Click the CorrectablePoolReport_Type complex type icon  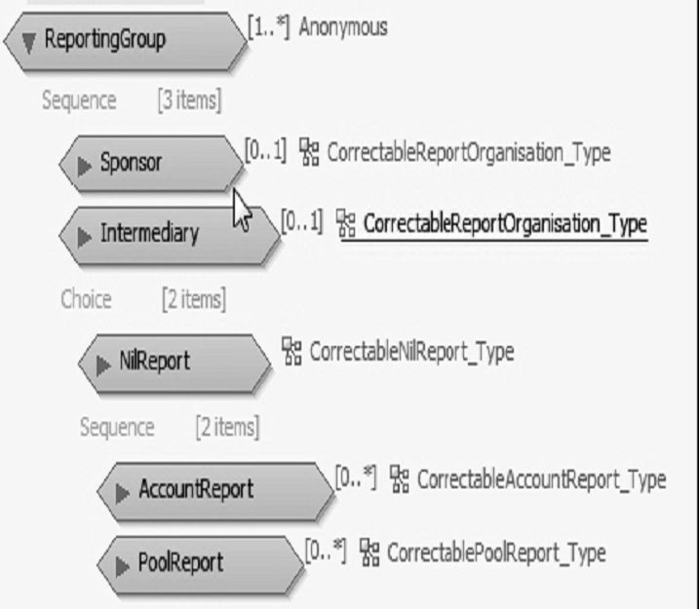(x=369, y=553)
